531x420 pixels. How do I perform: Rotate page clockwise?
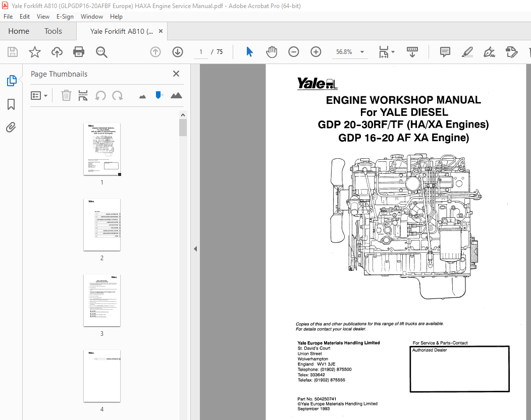118,96
